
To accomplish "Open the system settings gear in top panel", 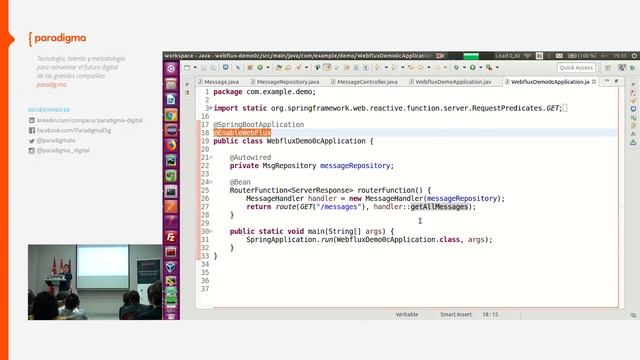I will [x=635, y=56].
